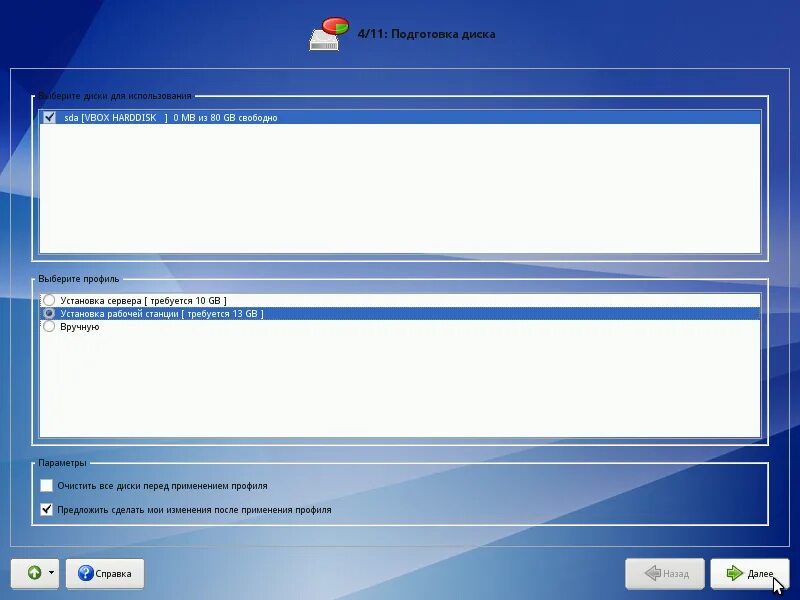Click the green arrow in Далее button
Screen dimensions: 800x600
[734, 573]
